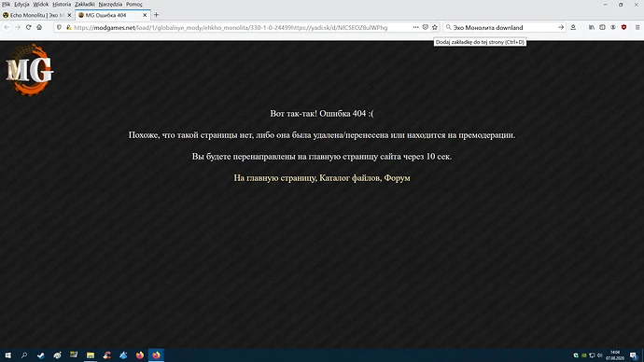Image resolution: width=644 pixels, height=362 pixels.
Task: Open a new tab with the plus button
Action: tap(156, 15)
